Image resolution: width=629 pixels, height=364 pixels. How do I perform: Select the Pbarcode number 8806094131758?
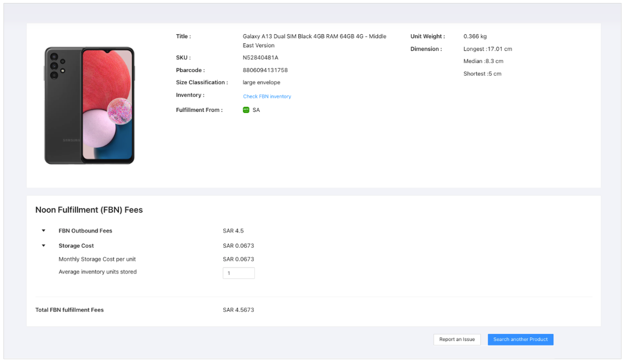[265, 70]
